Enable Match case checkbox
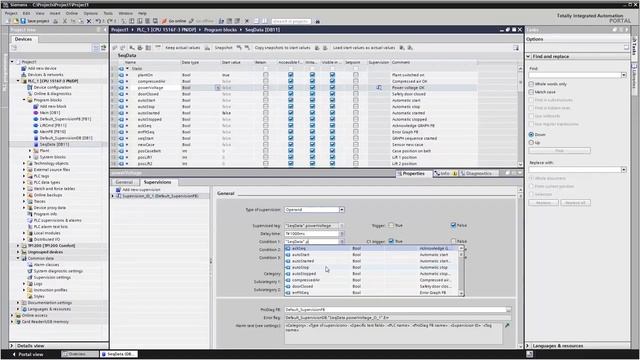This screenshot has width=640, height=360. tap(531, 92)
